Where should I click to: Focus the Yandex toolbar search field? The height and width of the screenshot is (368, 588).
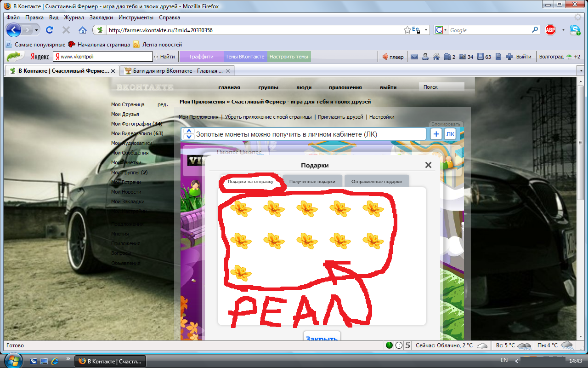click(103, 57)
